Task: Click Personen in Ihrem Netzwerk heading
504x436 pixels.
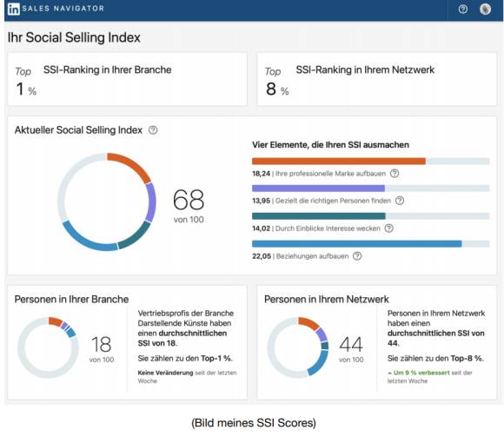Action: pyautogui.click(x=326, y=299)
